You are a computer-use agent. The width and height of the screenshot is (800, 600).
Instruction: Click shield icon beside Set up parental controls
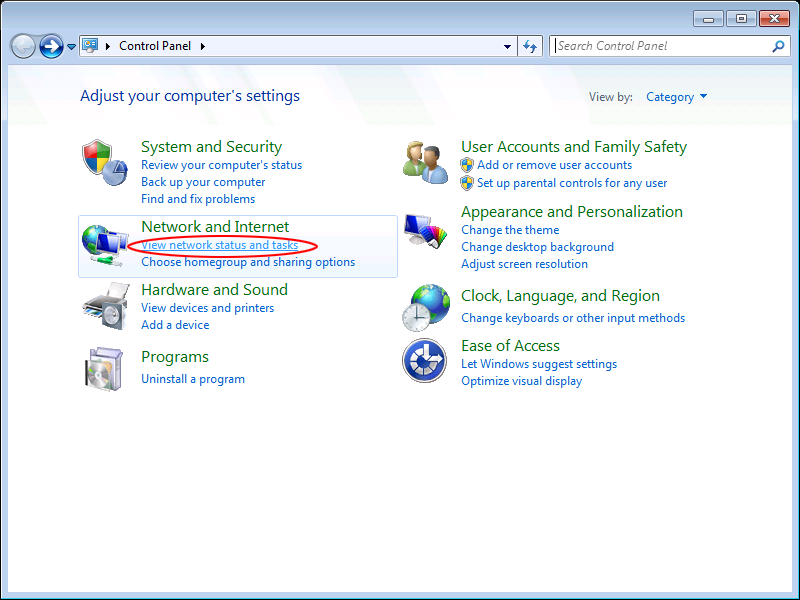(467, 183)
